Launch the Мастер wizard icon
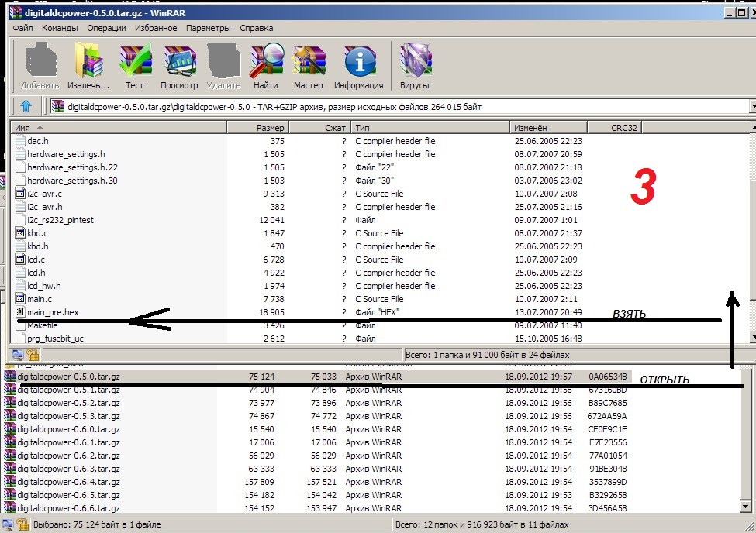 (309, 60)
